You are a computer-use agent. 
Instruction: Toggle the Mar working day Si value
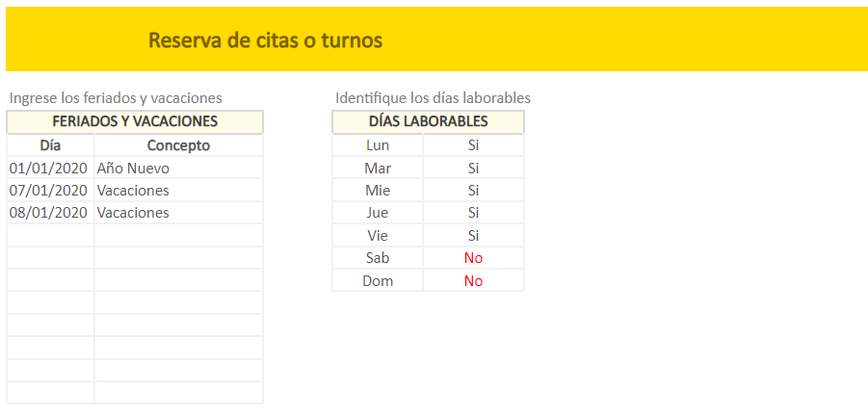click(473, 168)
